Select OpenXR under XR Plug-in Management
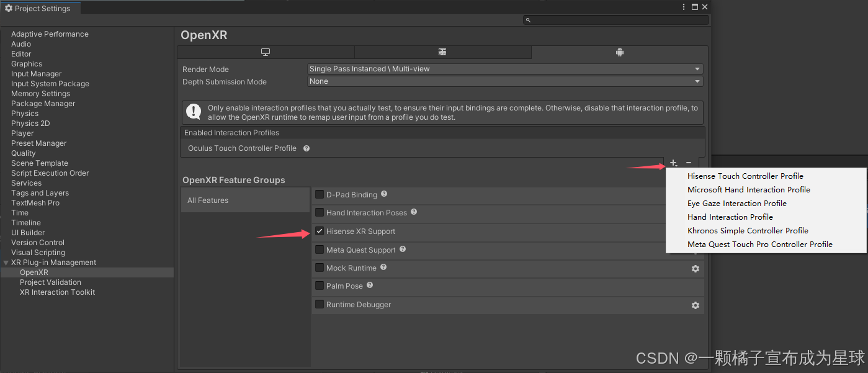This screenshot has height=373, width=868. 34,272
